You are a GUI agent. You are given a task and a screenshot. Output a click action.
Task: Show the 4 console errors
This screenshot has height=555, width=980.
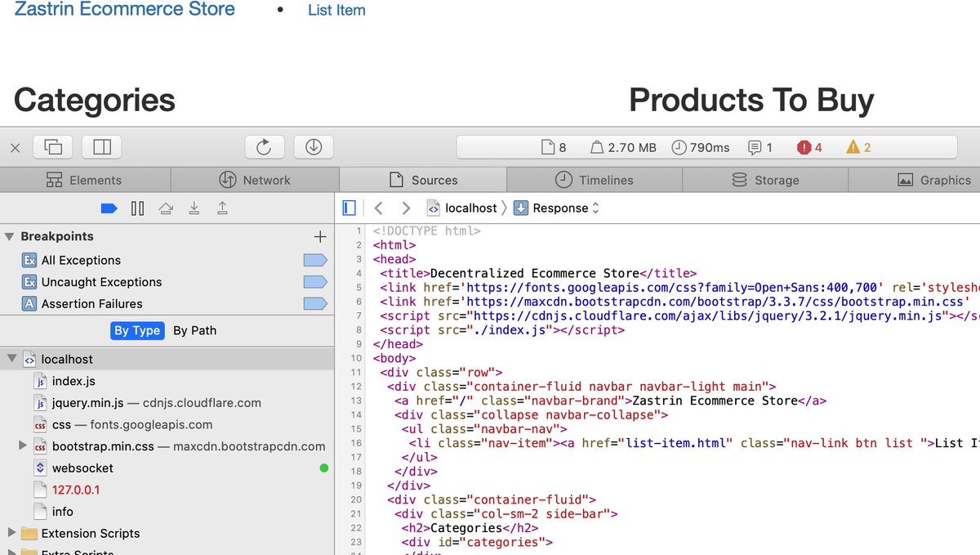pos(809,148)
